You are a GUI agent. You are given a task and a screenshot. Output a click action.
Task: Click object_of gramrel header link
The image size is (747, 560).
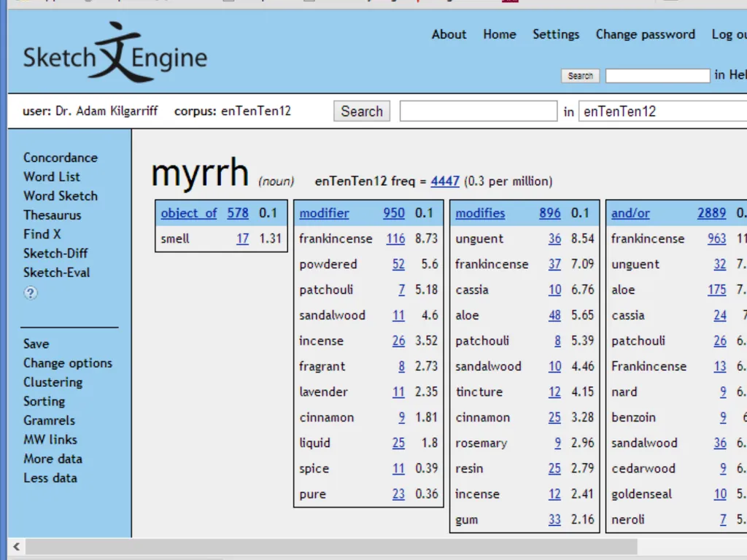click(x=189, y=214)
